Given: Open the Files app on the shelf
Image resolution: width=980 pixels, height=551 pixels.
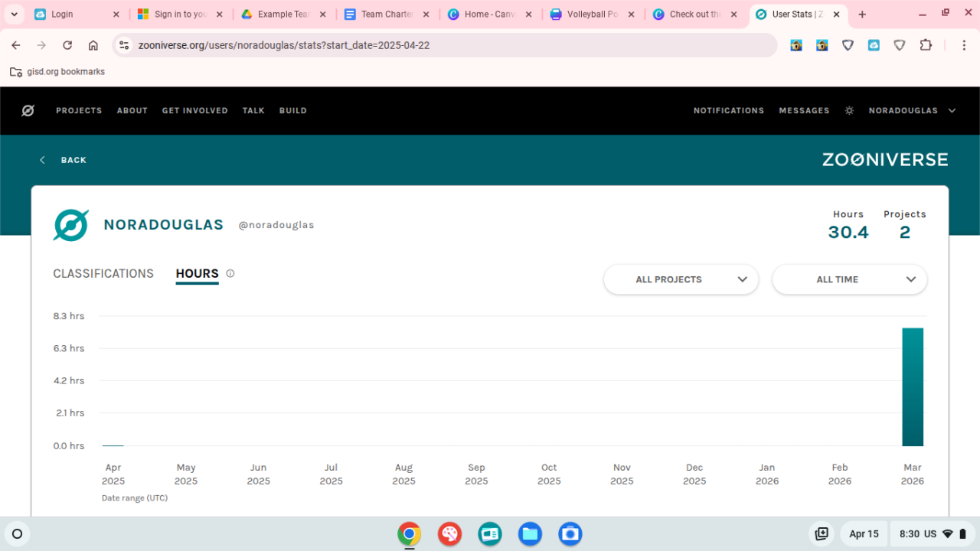Looking at the screenshot, I should click(530, 534).
